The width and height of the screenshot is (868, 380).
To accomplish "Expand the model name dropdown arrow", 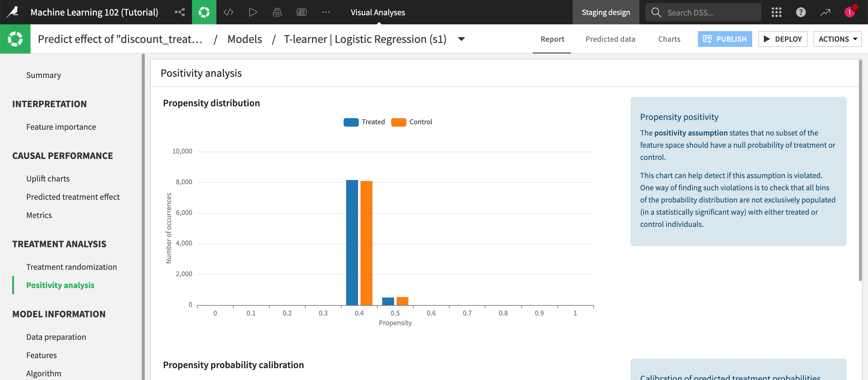I will (461, 39).
